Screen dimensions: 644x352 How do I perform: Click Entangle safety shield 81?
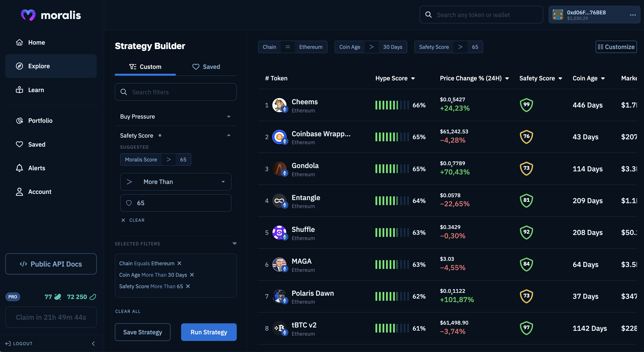click(527, 201)
